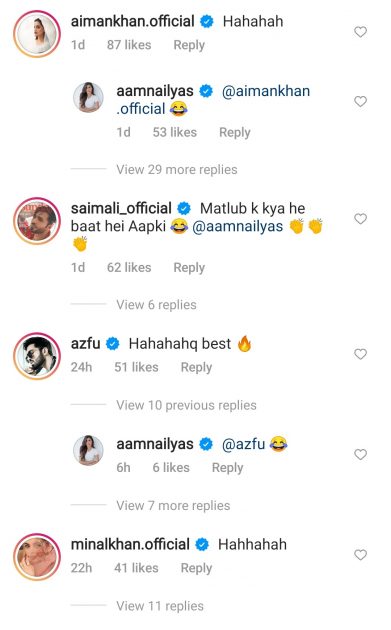
Task: Tap heart on minalkhan.official's comment
Action: [360, 555]
